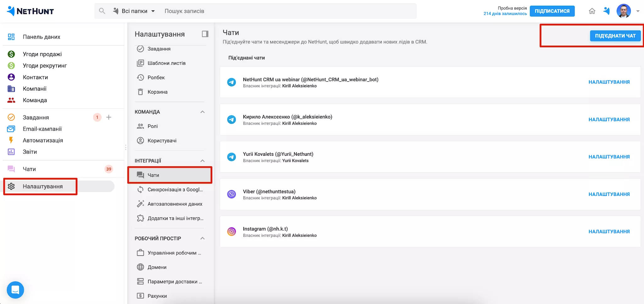Click the ПІД'ЄДНАТИ ЧАТ button
Viewport: 644px width, 304px height.
click(615, 36)
